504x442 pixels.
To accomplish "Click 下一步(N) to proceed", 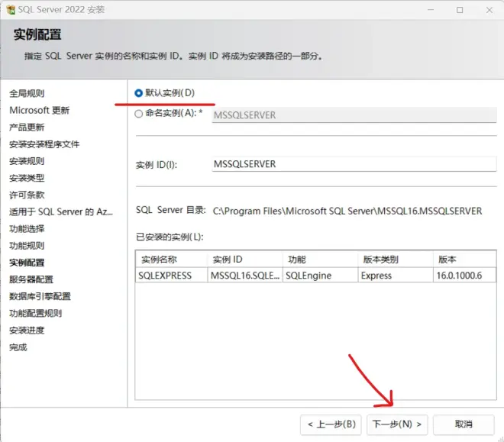I will (x=397, y=424).
